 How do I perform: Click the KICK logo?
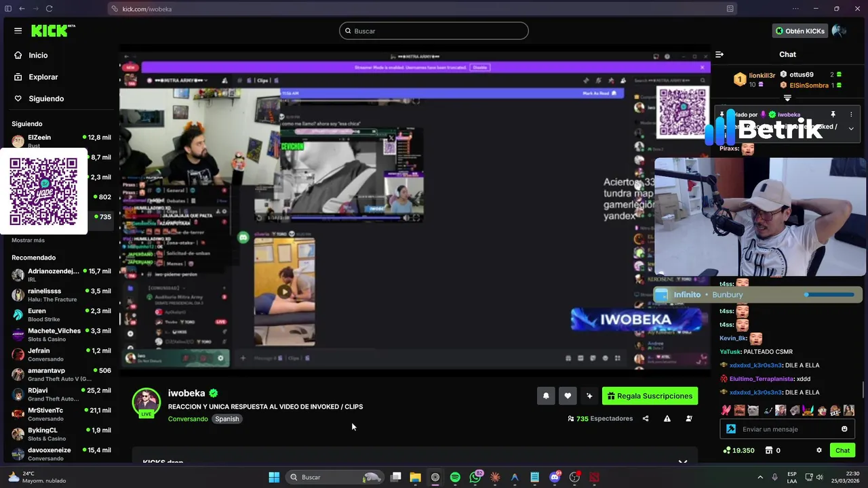[52, 30]
